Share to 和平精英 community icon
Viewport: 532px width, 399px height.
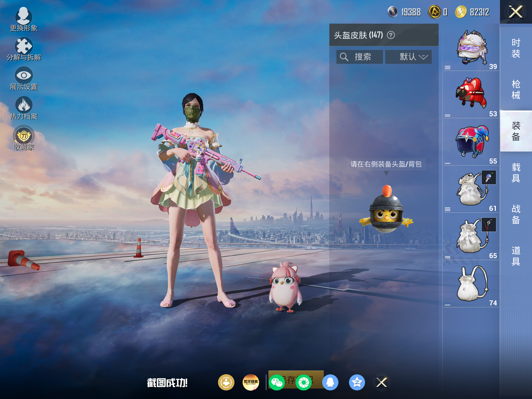[251, 382]
